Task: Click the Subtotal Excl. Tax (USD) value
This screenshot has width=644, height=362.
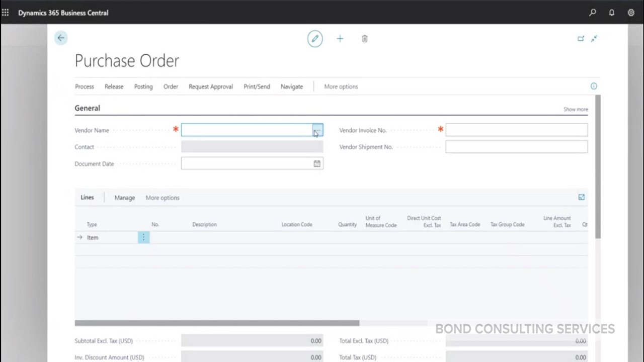Action: click(252, 341)
